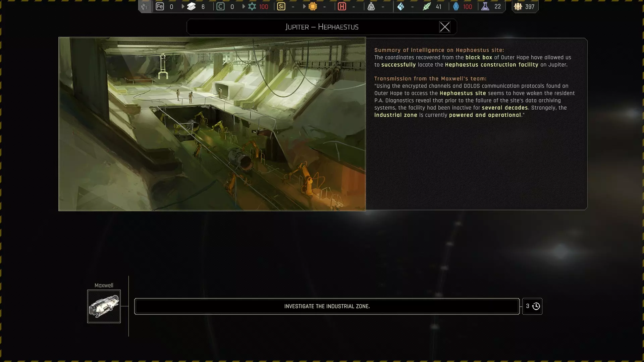Expand the arrow between iron and steel
The image size is (644, 362).
tap(183, 6)
